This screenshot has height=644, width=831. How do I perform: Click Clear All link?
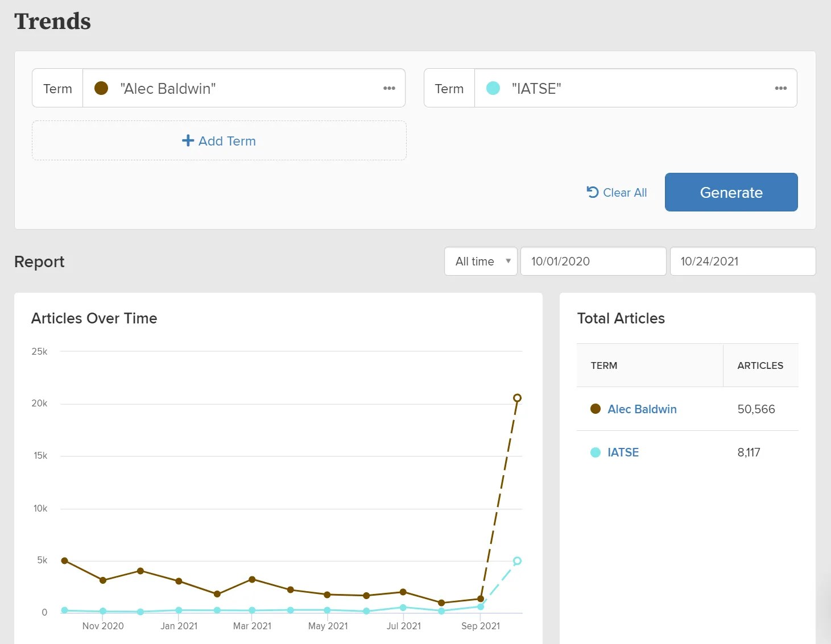(x=617, y=193)
